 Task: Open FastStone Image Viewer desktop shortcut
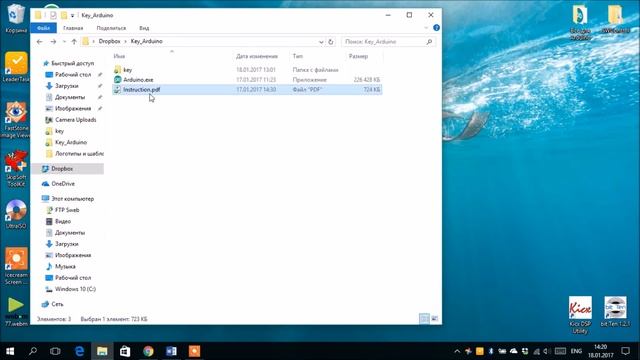[16, 120]
